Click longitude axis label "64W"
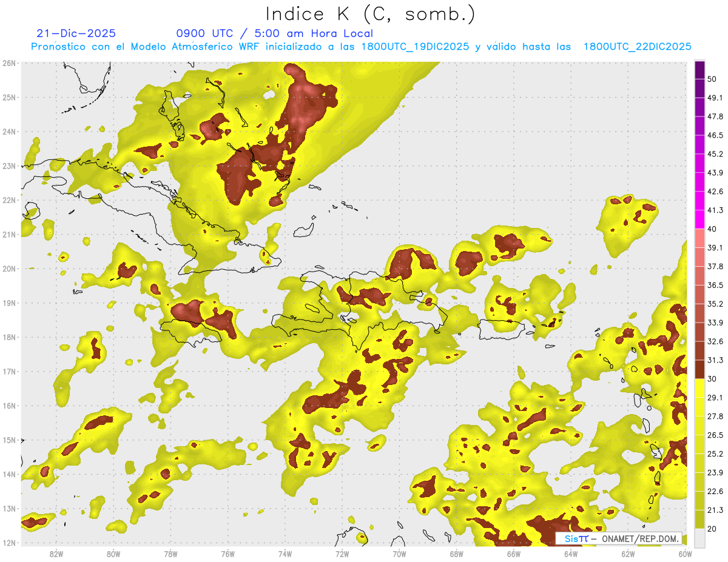 571,554
